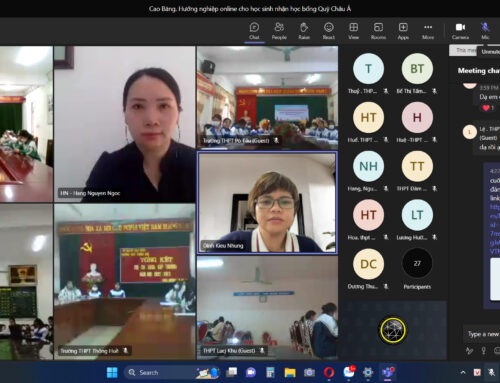Screen dimensions: 500x383
Task: Open the View layout options
Action: [354, 31]
